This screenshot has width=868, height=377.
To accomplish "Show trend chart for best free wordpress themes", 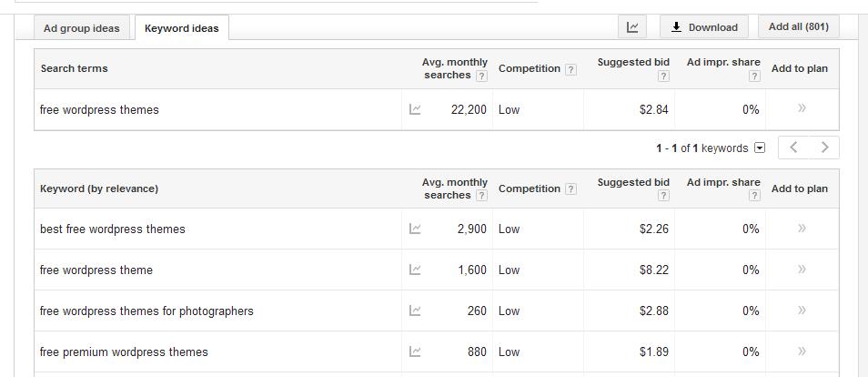I will [x=415, y=229].
